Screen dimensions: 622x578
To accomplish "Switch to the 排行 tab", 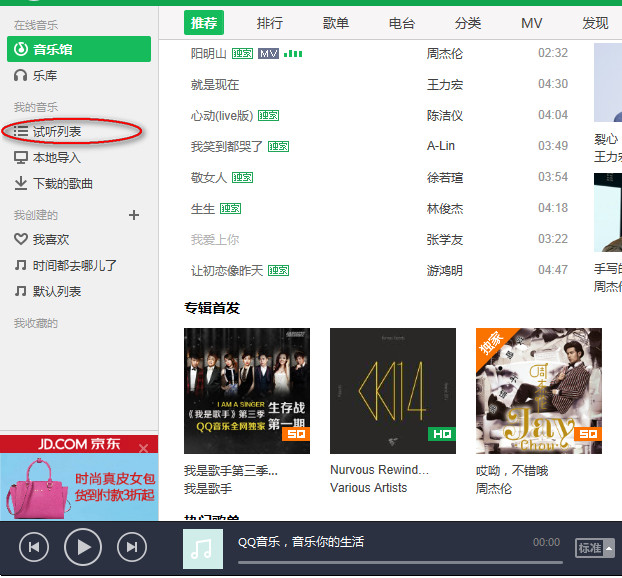I will 270,23.
